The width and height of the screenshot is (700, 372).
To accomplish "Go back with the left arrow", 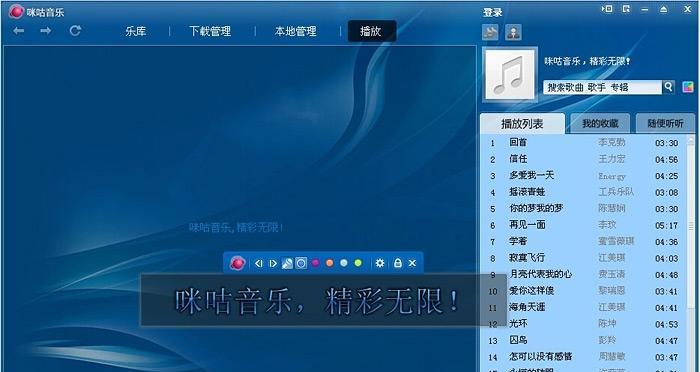I will (x=18, y=31).
